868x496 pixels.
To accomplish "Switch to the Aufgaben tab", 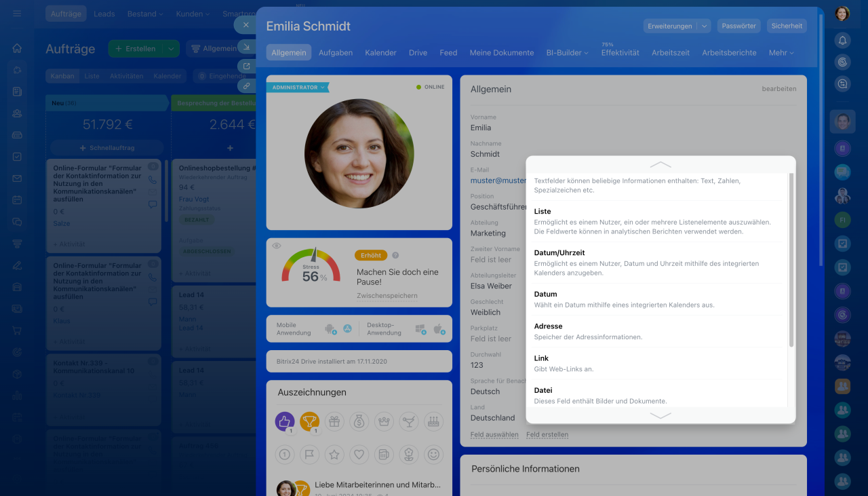I will coord(336,52).
